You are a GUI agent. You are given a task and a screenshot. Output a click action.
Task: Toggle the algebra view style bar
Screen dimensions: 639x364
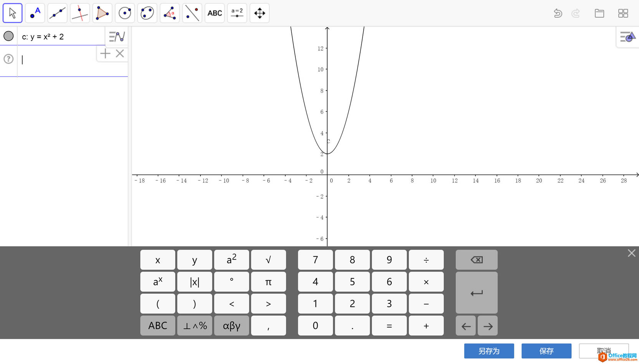point(117,37)
